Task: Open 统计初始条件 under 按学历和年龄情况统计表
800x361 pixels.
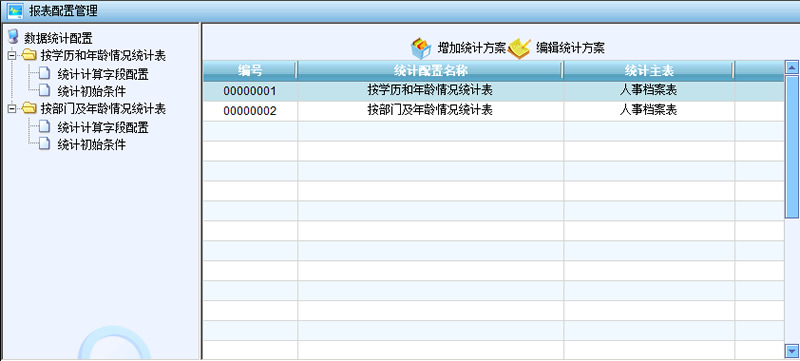Action: (92, 91)
